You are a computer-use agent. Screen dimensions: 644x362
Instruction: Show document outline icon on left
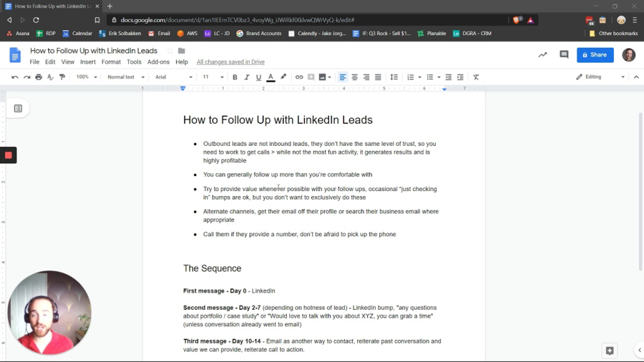point(18,109)
